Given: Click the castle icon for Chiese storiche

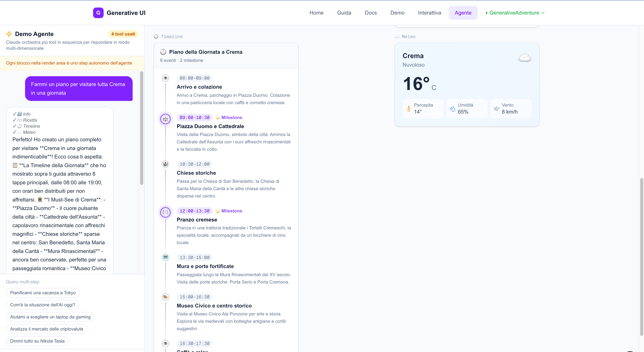Looking at the screenshot, I should (x=165, y=164).
